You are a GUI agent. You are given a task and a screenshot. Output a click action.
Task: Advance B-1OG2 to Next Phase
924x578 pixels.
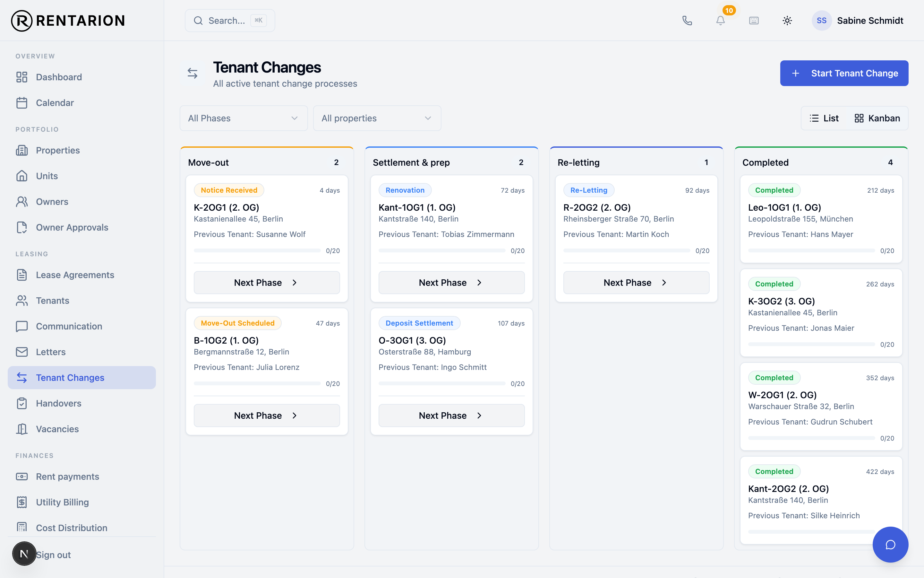pyautogui.click(x=267, y=416)
